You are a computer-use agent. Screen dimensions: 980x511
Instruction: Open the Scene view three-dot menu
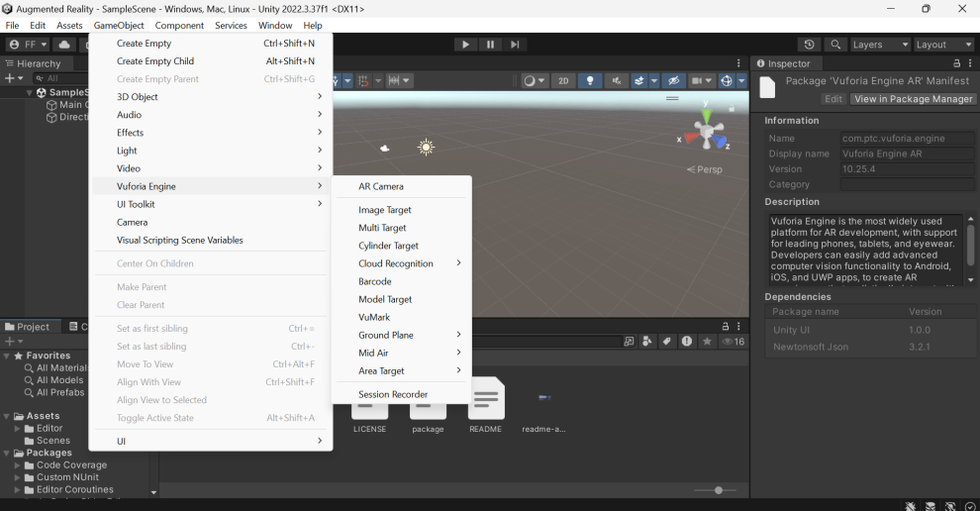click(738, 63)
